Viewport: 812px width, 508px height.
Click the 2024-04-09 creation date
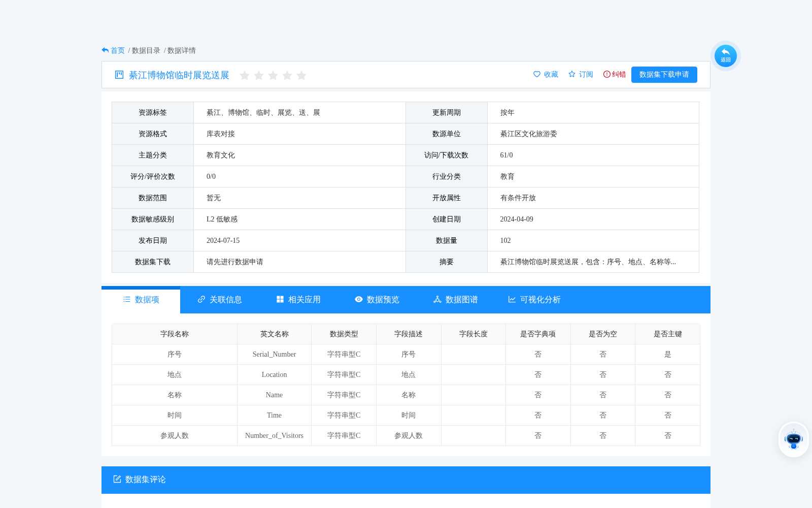coord(516,219)
